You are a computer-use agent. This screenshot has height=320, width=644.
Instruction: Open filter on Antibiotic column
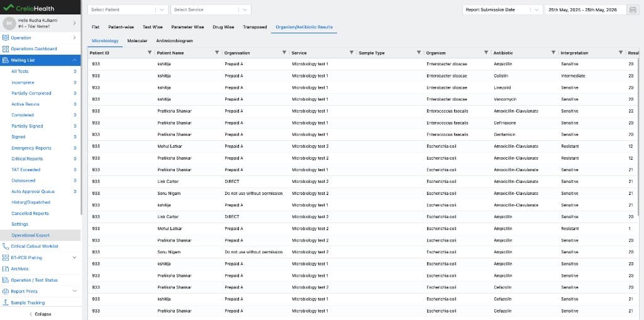point(553,53)
